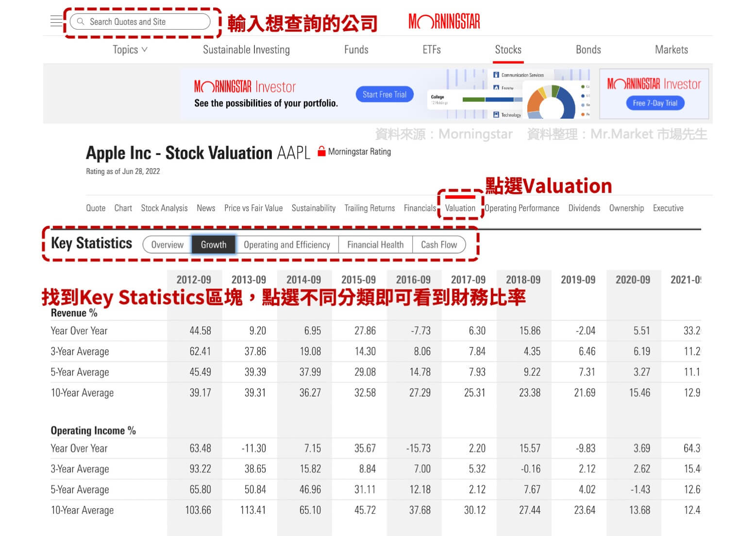This screenshot has height=536, width=756.
Task: Select the Valuation tab
Action: 460,208
